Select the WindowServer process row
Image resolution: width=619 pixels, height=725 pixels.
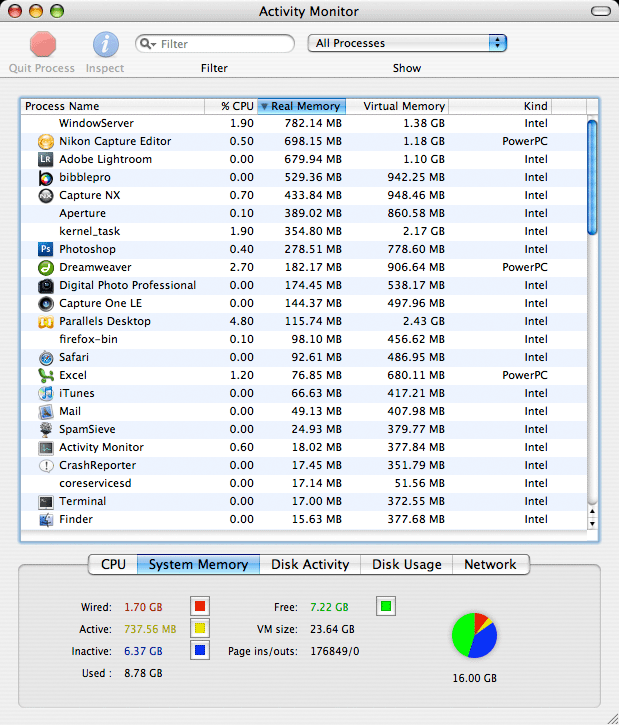[x=304, y=123]
